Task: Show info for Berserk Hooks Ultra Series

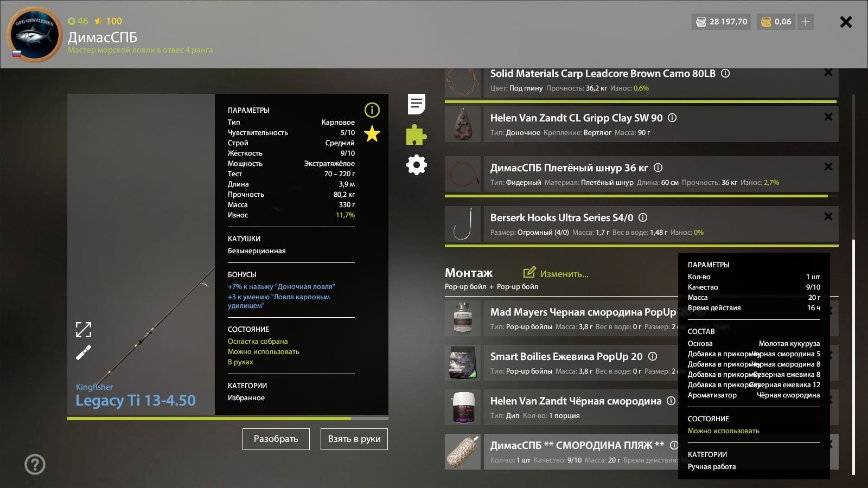Action: point(643,217)
